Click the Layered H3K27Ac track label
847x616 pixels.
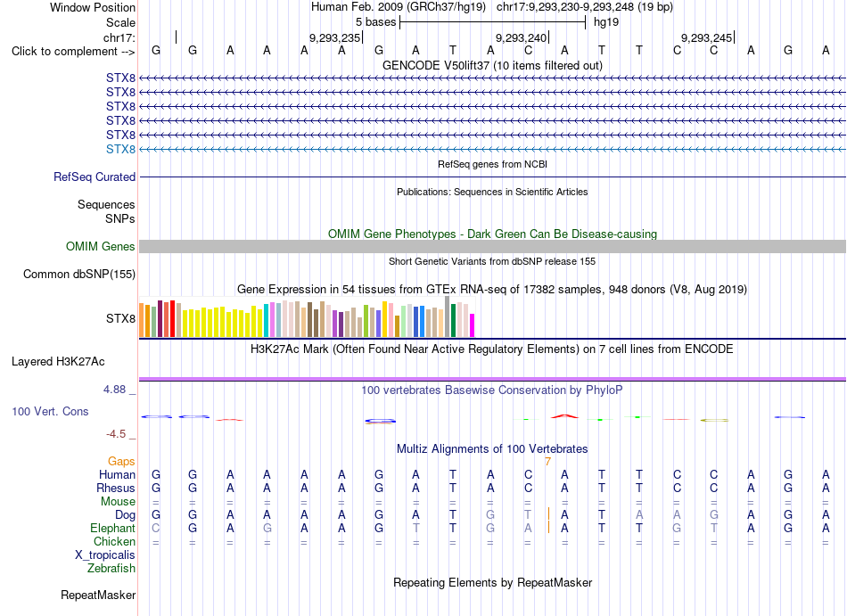click(x=58, y=362)
